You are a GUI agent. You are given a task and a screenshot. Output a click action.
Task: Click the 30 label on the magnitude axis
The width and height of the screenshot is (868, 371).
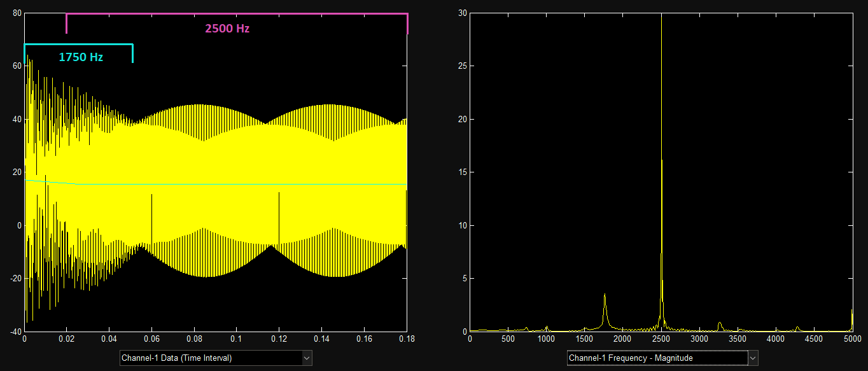pyautogui.click(x=464, y=11)
